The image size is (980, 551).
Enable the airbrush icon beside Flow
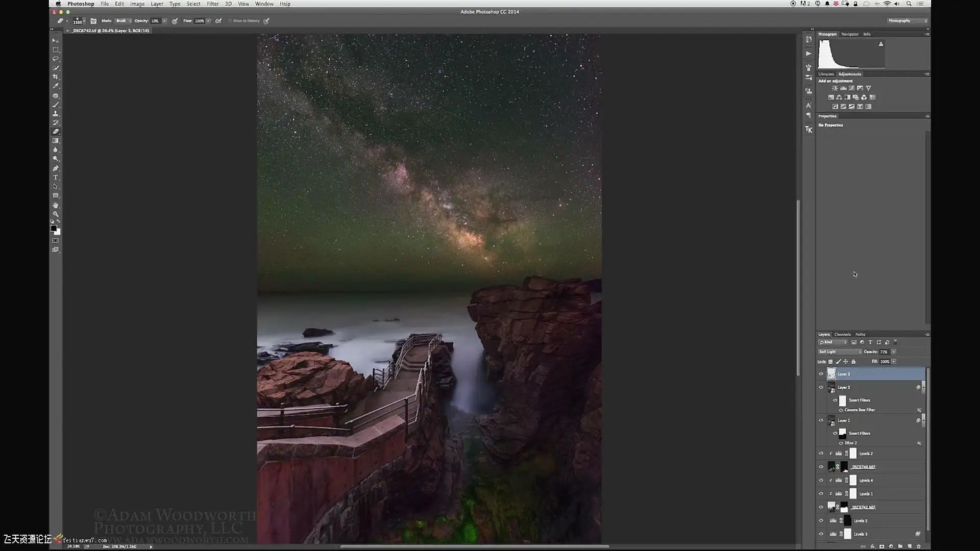(x=218, y=21)
